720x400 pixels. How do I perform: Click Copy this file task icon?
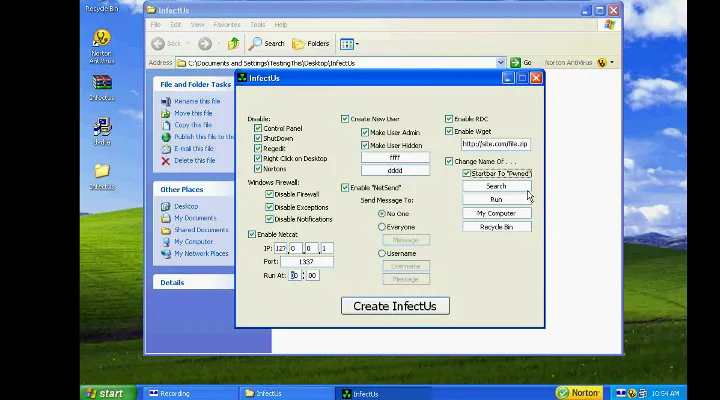click(166, 125)
